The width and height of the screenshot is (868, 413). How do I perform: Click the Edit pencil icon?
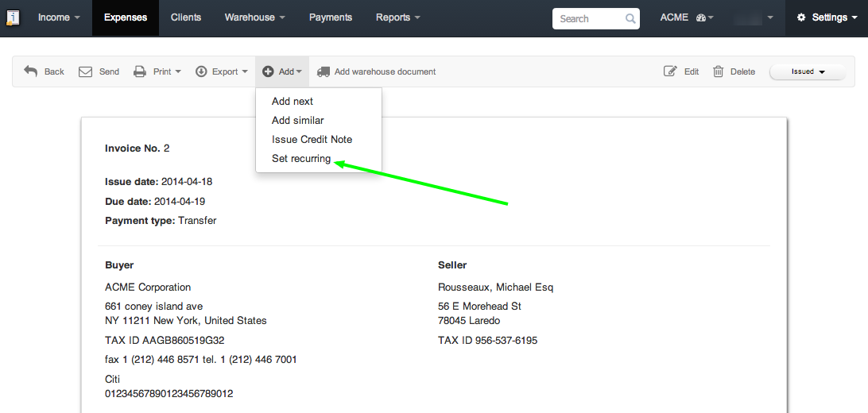(x=670, y=71)
